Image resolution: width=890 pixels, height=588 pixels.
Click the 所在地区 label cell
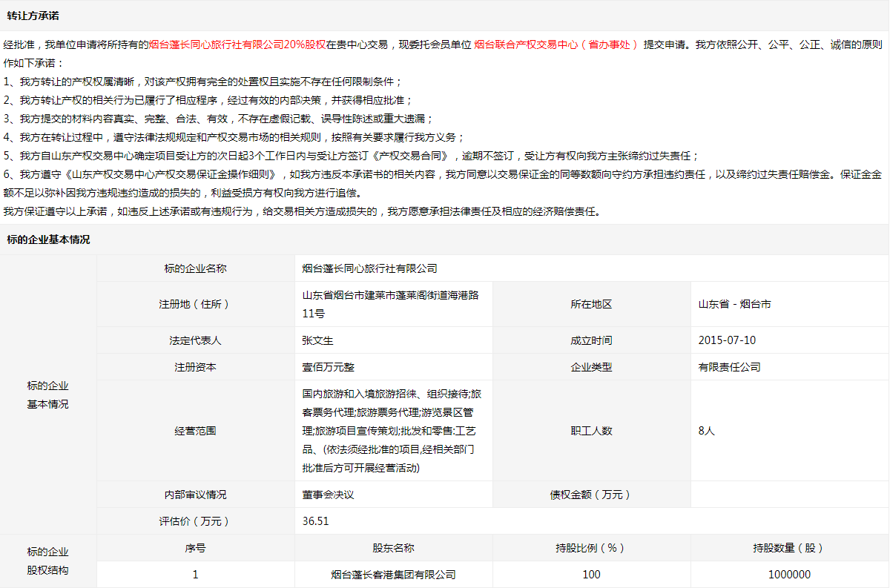coord(592,304)
